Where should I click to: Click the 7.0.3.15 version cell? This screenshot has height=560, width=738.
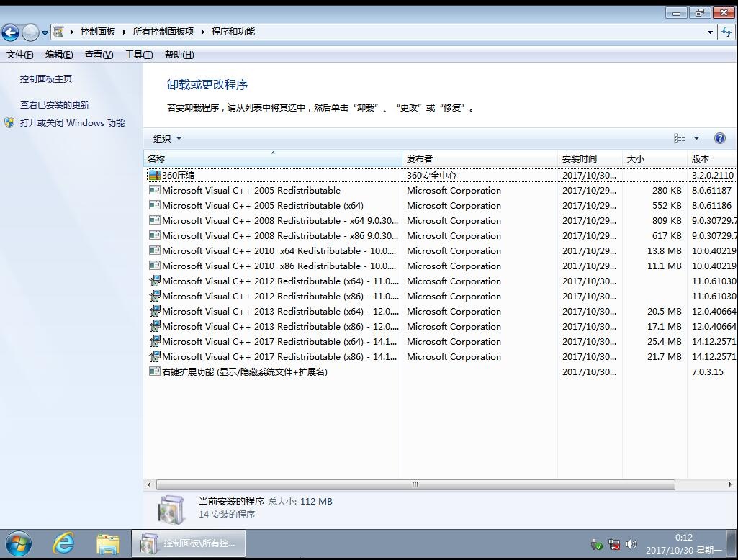coord(708,371)
